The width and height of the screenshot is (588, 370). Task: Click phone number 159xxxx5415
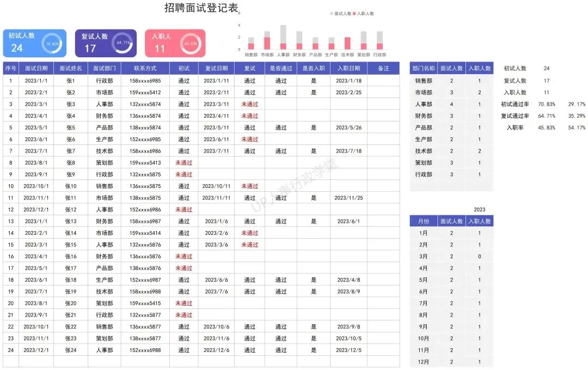pyautogui.click(x=145, y=303)
